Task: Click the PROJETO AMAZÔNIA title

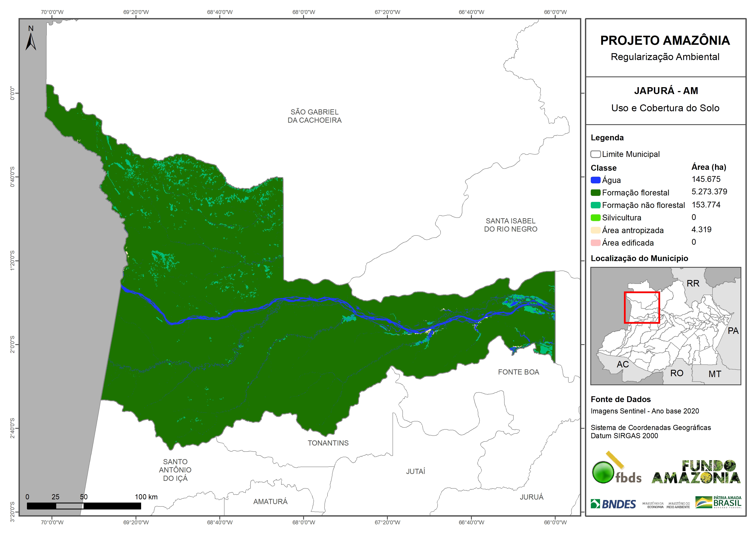Action: (x=665, y=40)
